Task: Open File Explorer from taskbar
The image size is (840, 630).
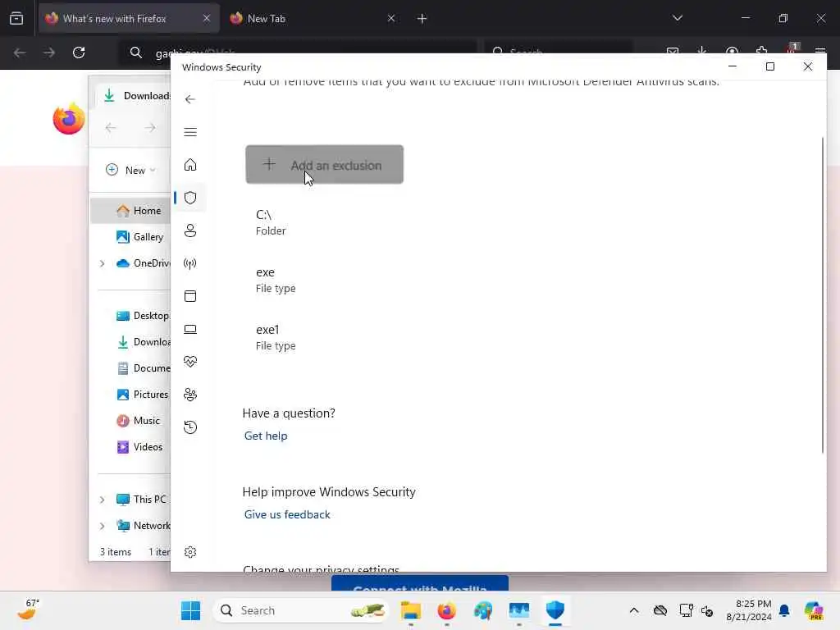Action: [x=411, y=610]
